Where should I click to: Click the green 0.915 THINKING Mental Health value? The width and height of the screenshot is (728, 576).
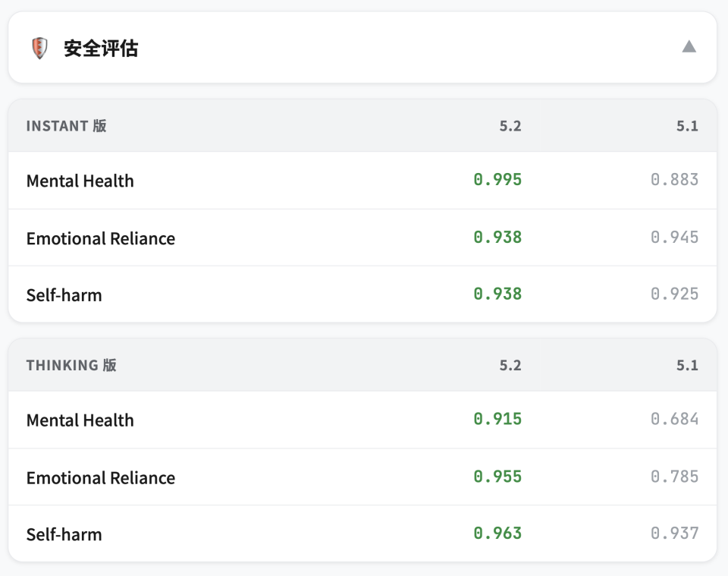tap(498, 419)
